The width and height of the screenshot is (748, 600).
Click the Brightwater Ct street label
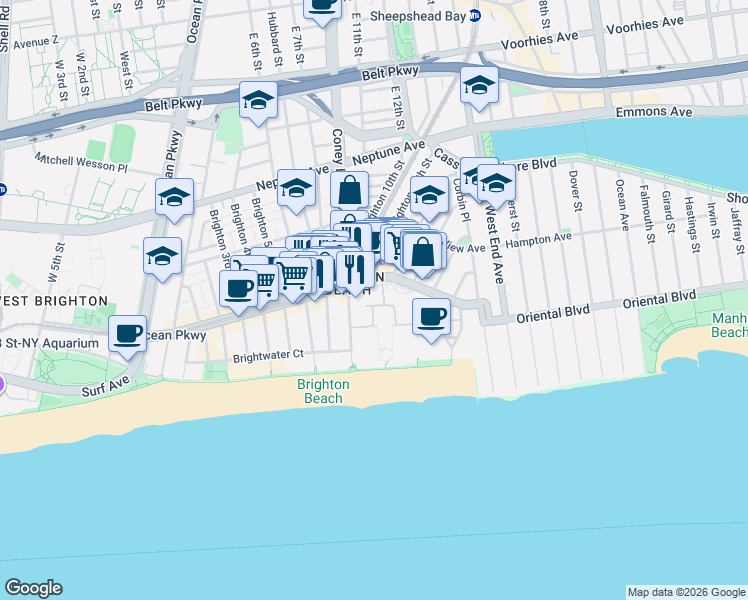268,356
